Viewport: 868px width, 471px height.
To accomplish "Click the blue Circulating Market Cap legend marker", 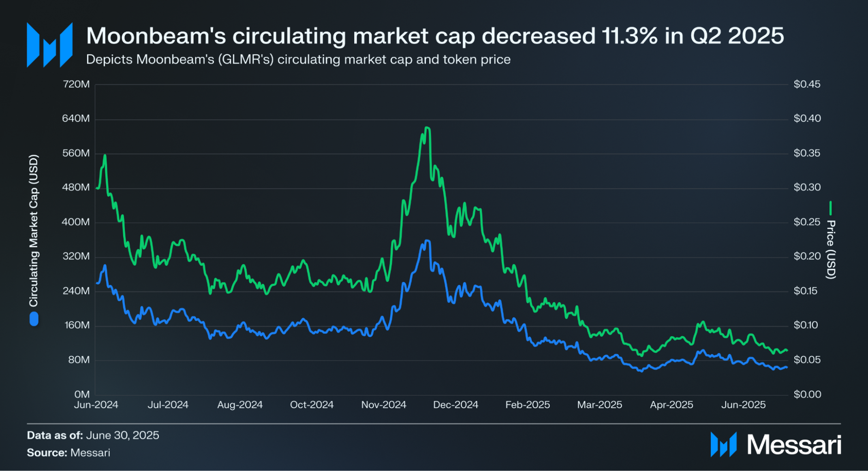I will (x=34, y=319).
